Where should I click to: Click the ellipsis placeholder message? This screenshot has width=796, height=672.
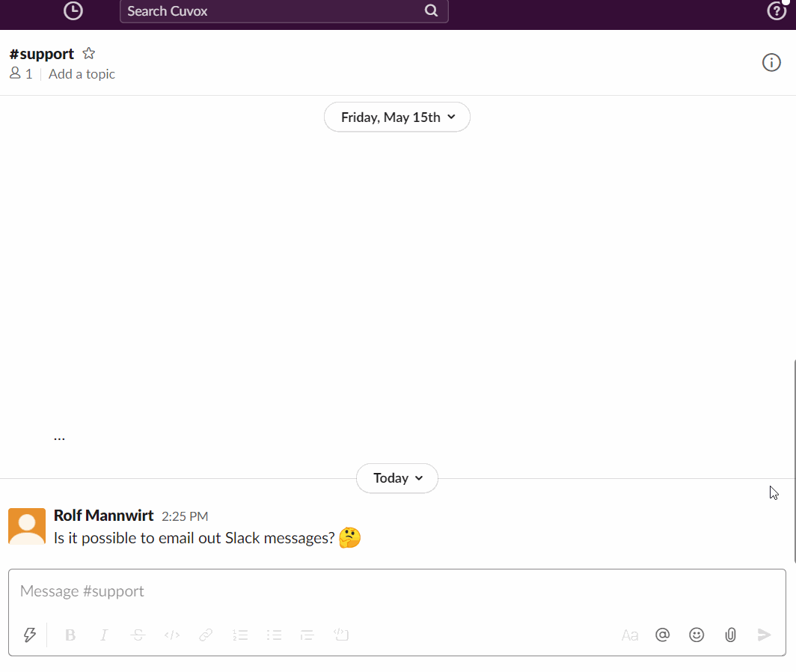[x=59, y=437]
